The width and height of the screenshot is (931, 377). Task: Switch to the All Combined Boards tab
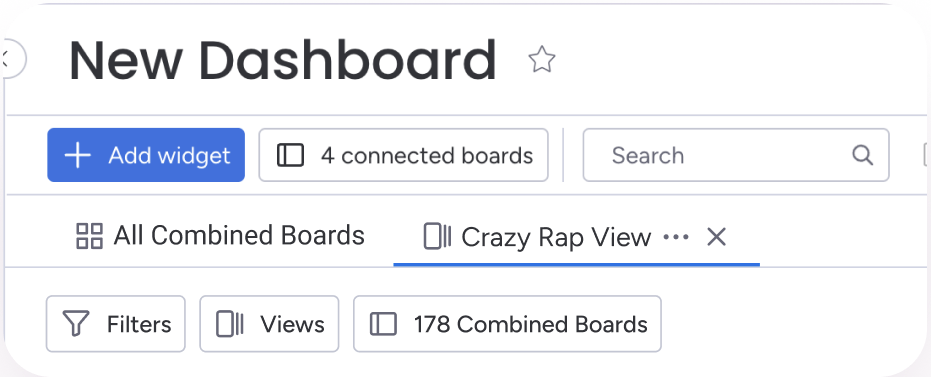(220, 236)
